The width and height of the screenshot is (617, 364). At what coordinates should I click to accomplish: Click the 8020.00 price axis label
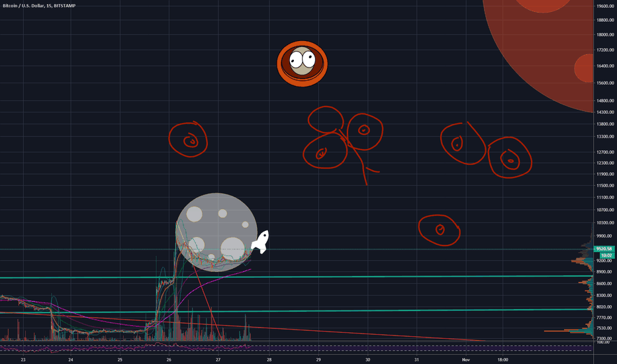click(605, 306)
